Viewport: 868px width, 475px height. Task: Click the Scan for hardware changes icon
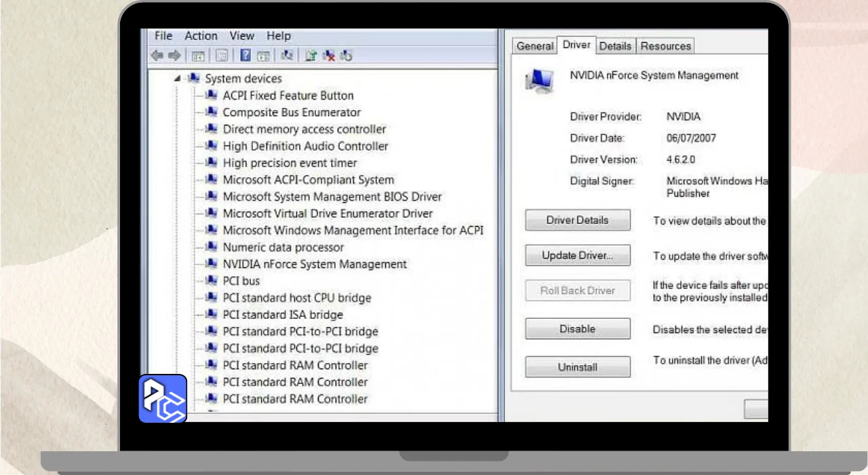point(287,56)
